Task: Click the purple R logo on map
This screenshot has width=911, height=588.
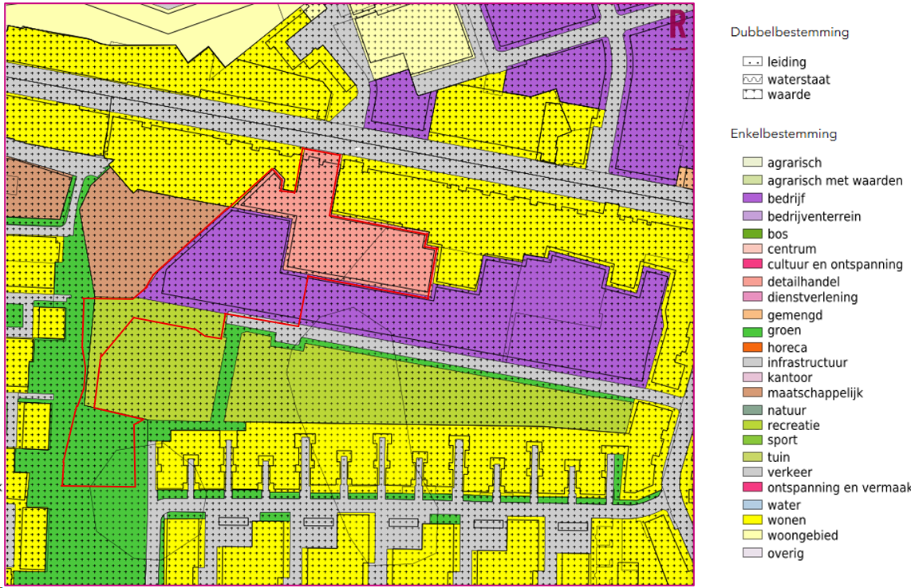Action: click(x=677, y=28)
